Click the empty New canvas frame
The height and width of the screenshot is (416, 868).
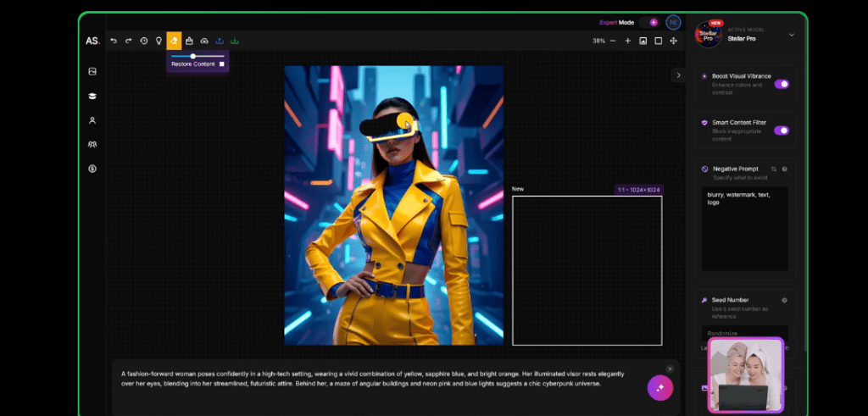click(x=587, y=270)
